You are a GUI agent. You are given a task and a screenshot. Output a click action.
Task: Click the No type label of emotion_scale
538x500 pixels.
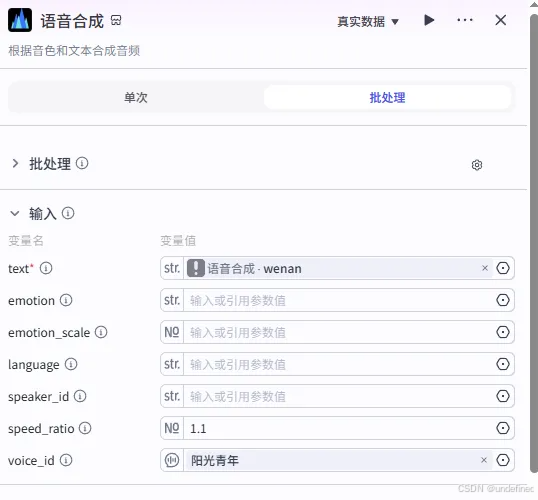pos(172,332)
